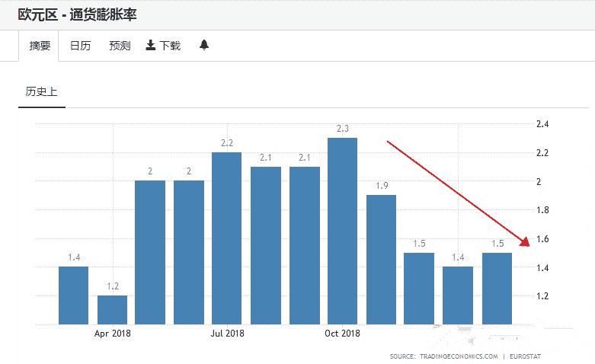Click the red arrow head tip

point(526,243)
